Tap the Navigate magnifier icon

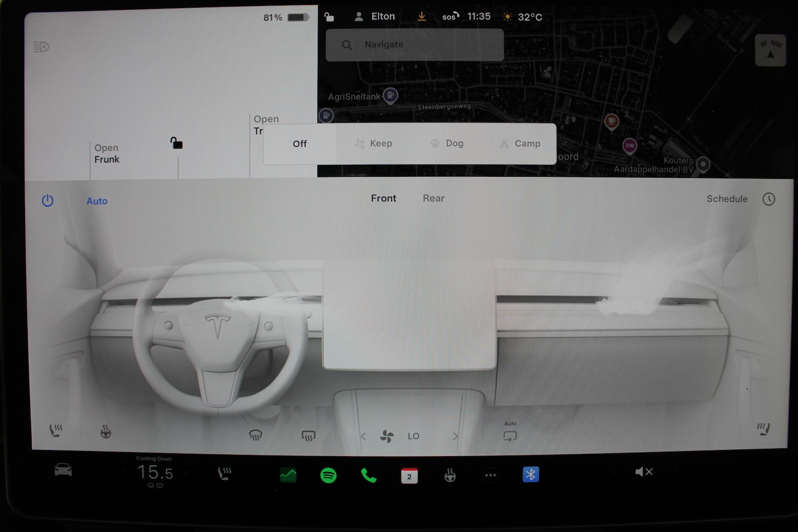click(x=347, y=45)
